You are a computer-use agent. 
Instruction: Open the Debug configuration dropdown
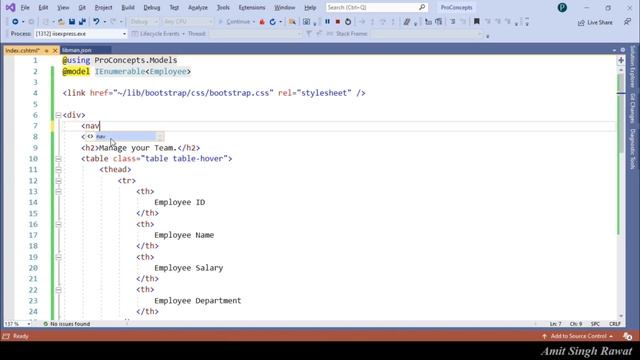pos(144,22)
